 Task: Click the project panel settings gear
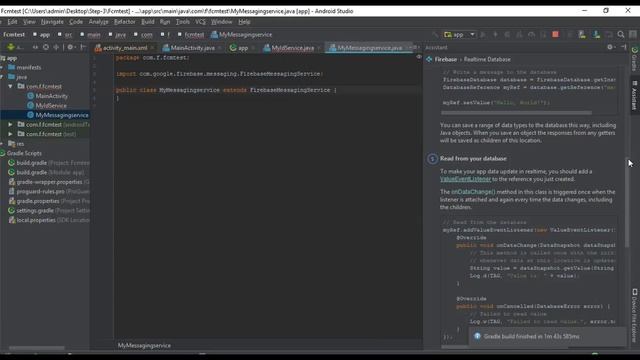70,47
